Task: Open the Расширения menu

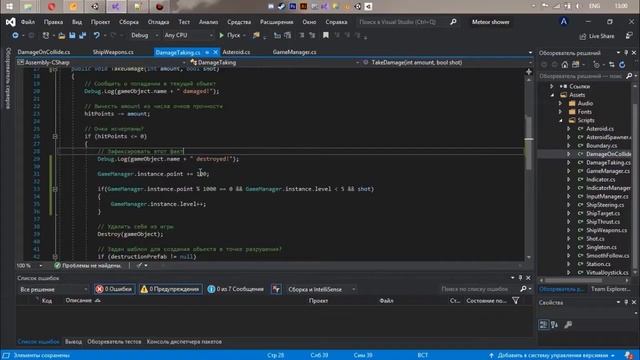Action: coord(277,22)
